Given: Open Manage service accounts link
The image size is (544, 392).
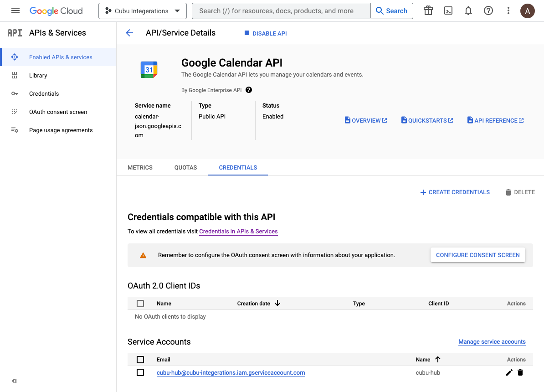Looking at the screenshot, I should tap(492, 342).
